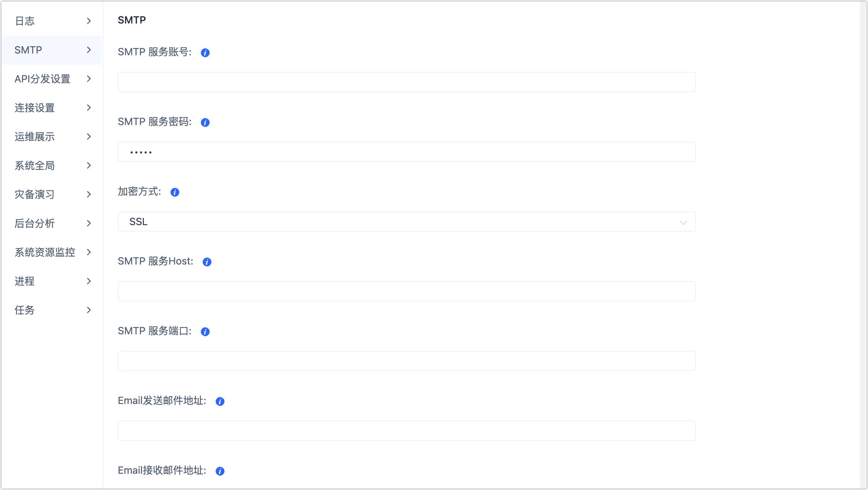Expand the 系统全局 menu entry
The height and width of the screenshot is (490, 868).
pyautogui.click(x=35, y=166)
